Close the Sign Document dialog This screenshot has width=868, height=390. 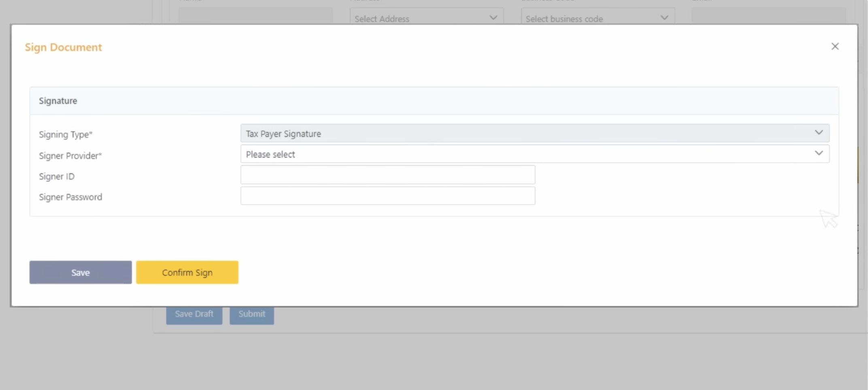pyautogui.click(x=834, y=47)
